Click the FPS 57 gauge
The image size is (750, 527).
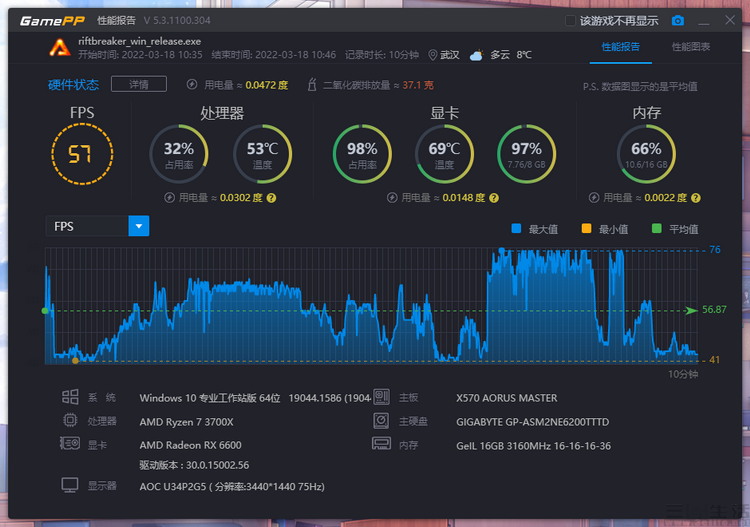[x=82, y=154]
